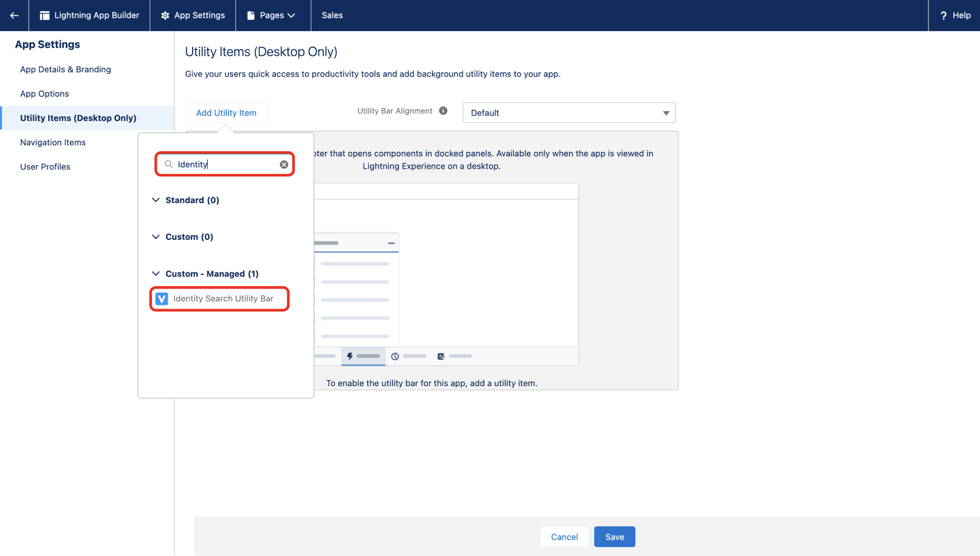Click the App Settings sidebar heading
The height and width of the screenshot is (556, 980).
[47, 45]
